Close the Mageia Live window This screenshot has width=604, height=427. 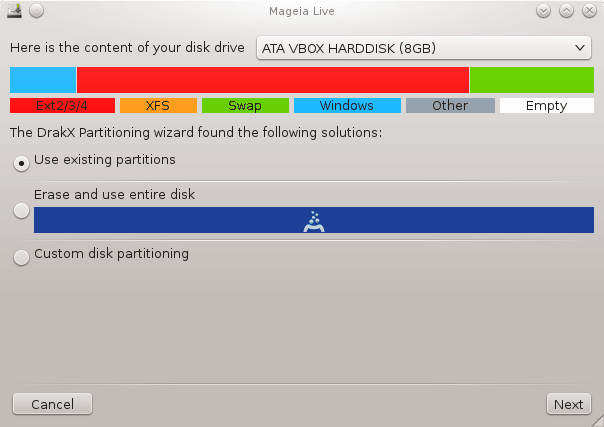[589, 11]
